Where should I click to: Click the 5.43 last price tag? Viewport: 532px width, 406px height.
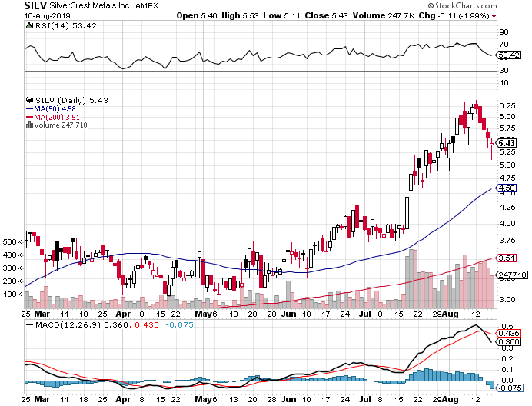[507, 143]
